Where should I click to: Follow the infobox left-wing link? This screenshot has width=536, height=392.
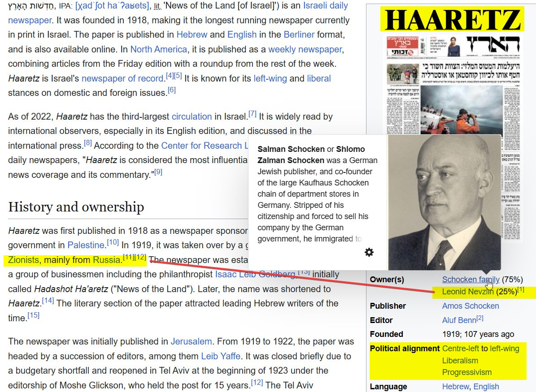click(x=505, y=349)
